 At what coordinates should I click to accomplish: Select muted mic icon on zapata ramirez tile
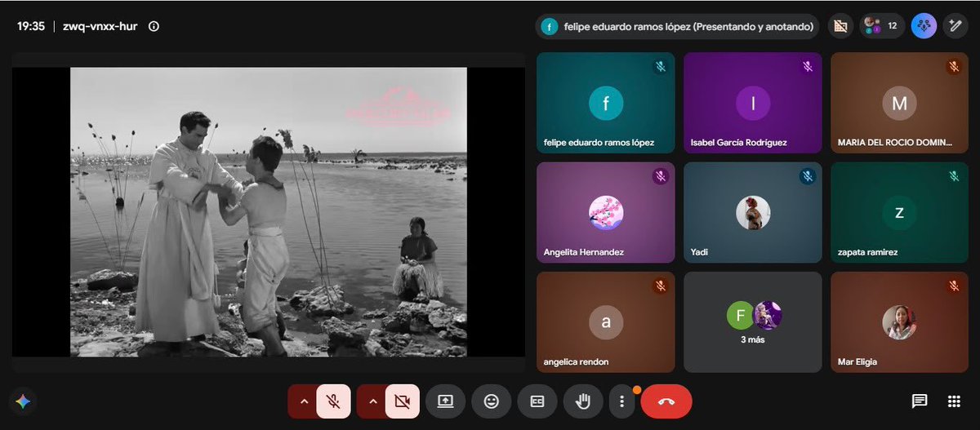click(953, 176)
